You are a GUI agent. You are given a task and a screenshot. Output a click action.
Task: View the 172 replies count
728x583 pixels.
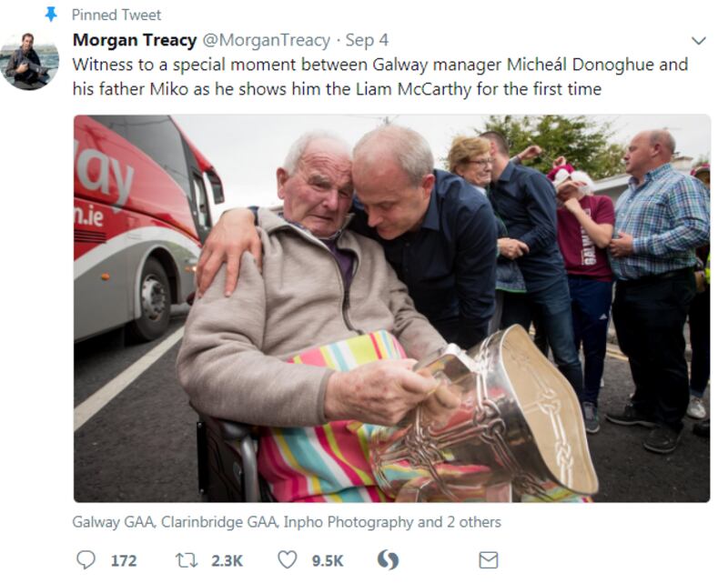[x=124, y=561]
